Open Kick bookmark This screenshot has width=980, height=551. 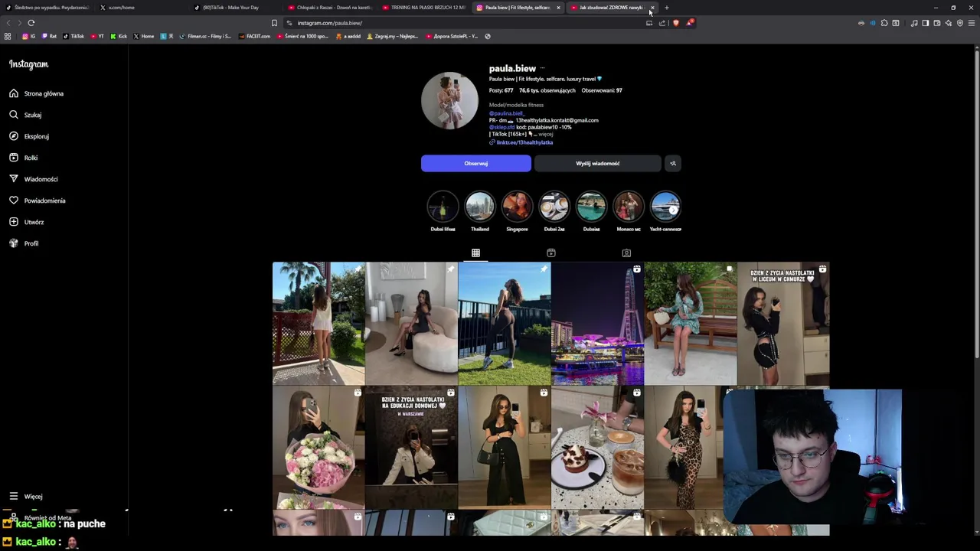[119, 36]
